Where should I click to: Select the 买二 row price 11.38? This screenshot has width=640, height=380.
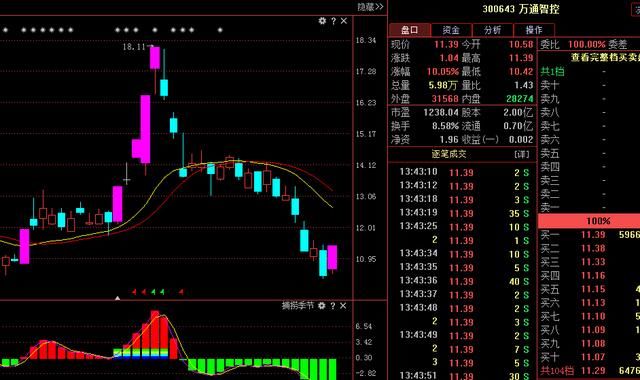click(x=593, y=248)
